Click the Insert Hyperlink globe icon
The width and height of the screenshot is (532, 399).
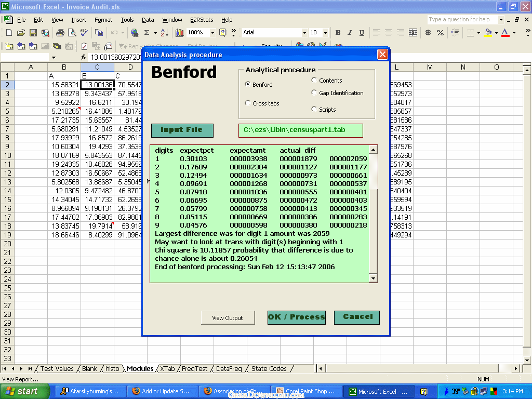(x=135, y=33)
